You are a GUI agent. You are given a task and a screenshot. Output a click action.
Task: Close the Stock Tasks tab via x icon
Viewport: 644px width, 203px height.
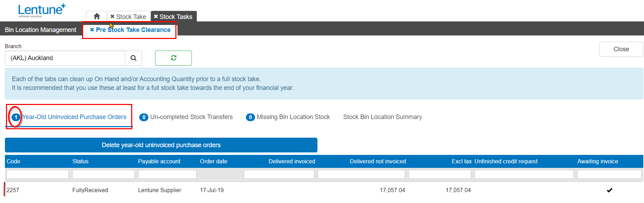click(x=156, y=17)
